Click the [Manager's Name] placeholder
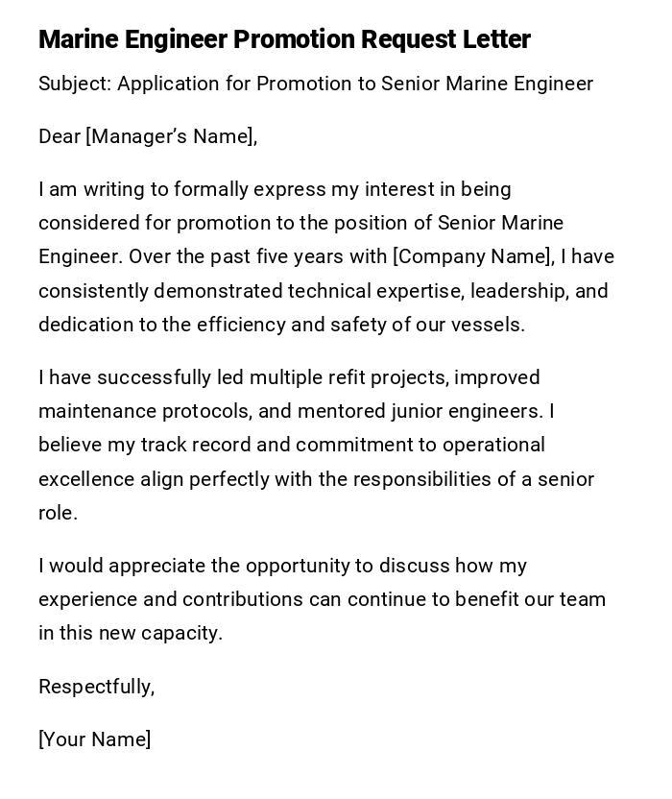Image resolution: width=672 pixels, height=799 pixels. coord(170,136)
